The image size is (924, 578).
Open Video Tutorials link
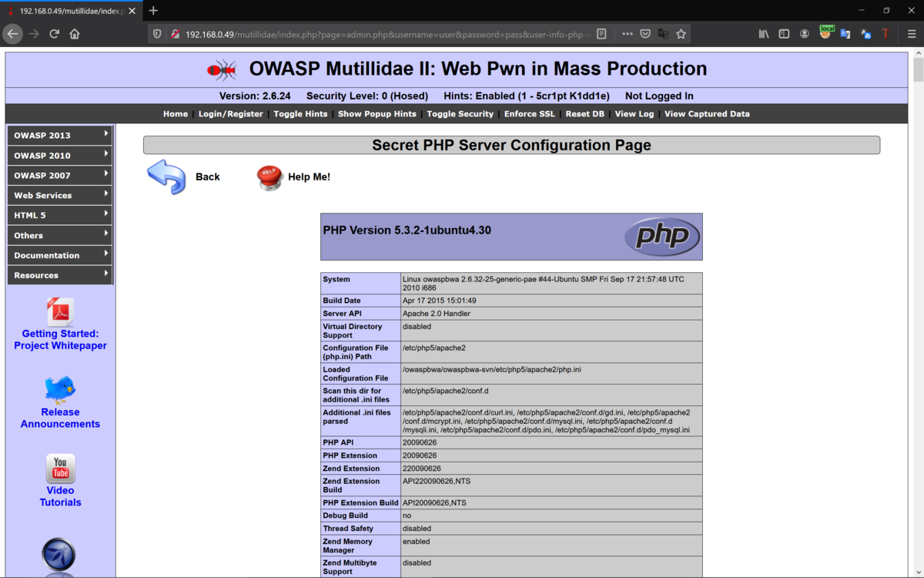[60, 496]
